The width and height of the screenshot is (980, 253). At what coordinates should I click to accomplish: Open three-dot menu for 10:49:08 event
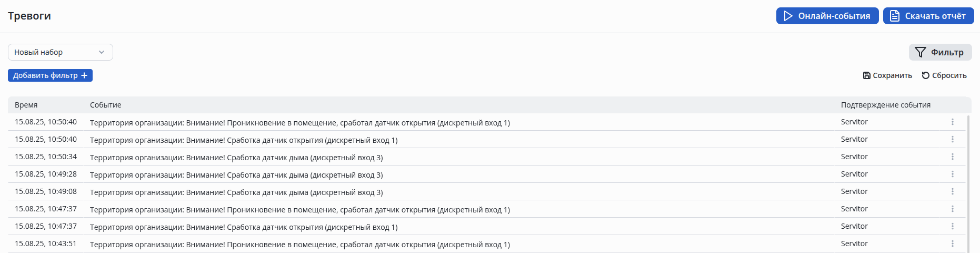point(952,191)
